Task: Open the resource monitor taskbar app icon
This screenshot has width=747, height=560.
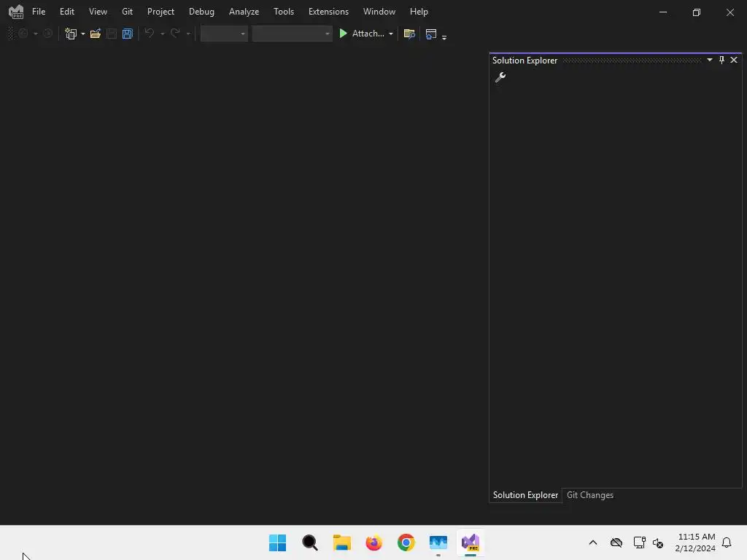Action: tap(438, 542)
